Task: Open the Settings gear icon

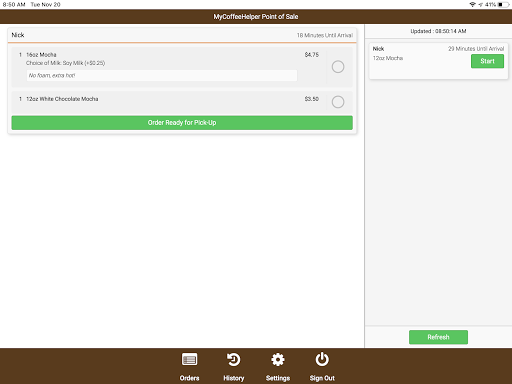Action: (278, 360)
